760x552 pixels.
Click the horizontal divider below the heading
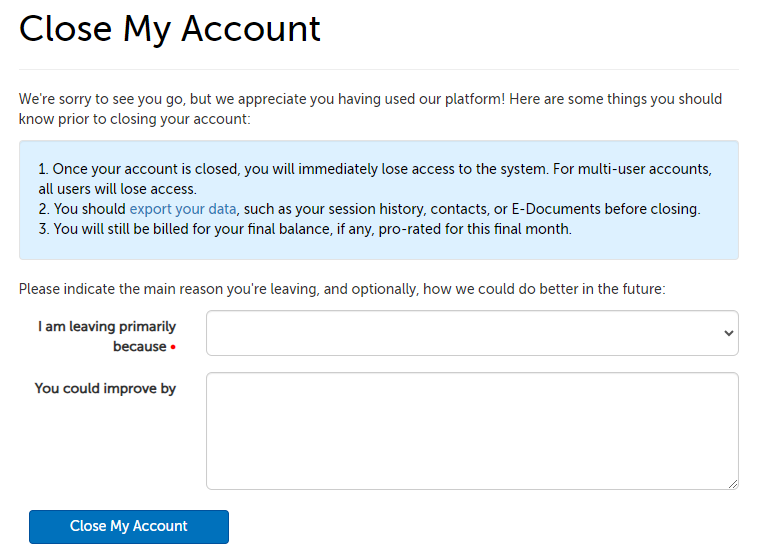379,69
